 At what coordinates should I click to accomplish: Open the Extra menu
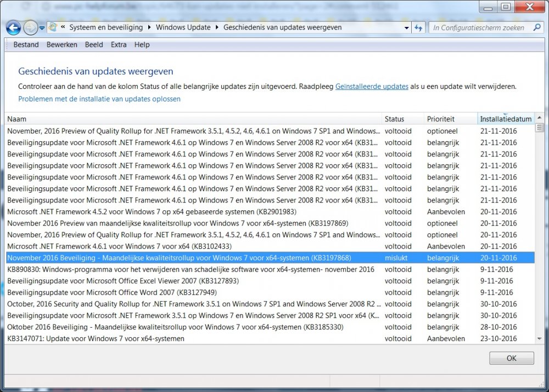tap(119, 44)
